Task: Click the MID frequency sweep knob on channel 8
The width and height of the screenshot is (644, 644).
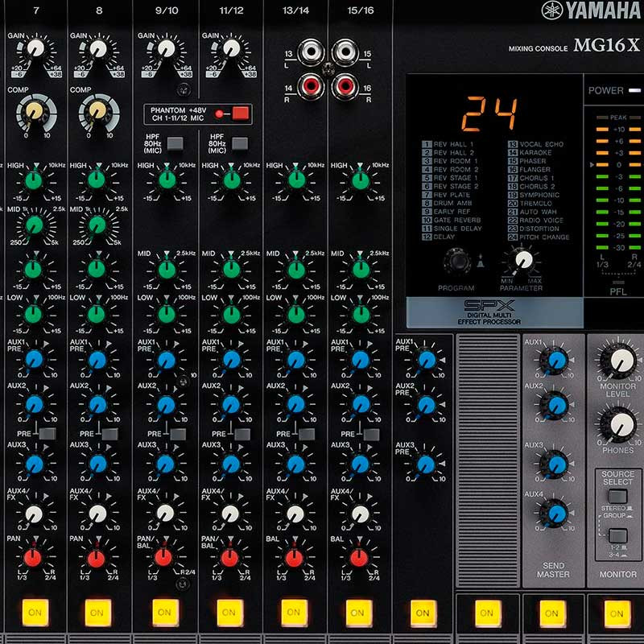Action: coord(97,225)
